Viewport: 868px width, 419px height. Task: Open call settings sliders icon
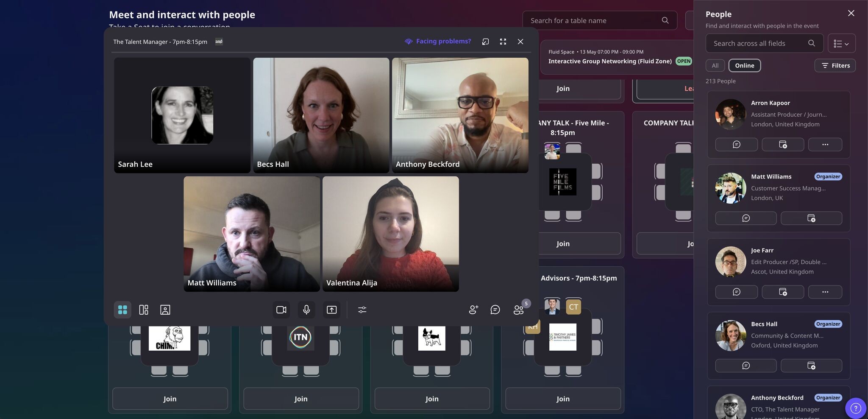[362, 310]
